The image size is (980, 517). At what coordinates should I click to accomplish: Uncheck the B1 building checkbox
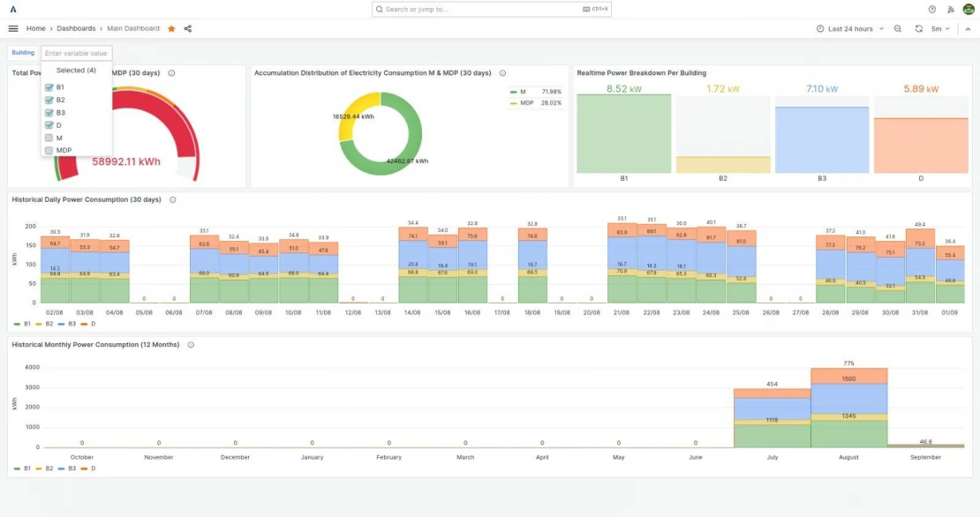tap(49, 87)
